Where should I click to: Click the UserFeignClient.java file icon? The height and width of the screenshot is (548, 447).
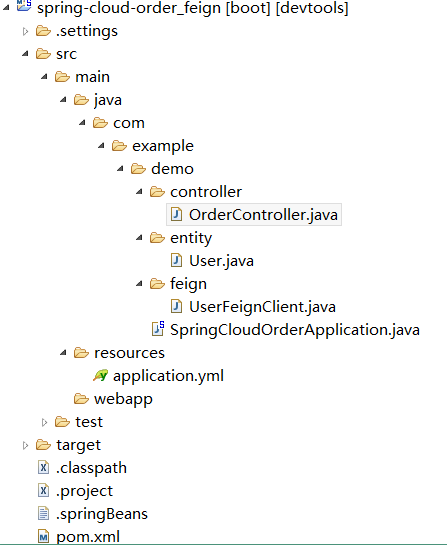click(176, 307)
